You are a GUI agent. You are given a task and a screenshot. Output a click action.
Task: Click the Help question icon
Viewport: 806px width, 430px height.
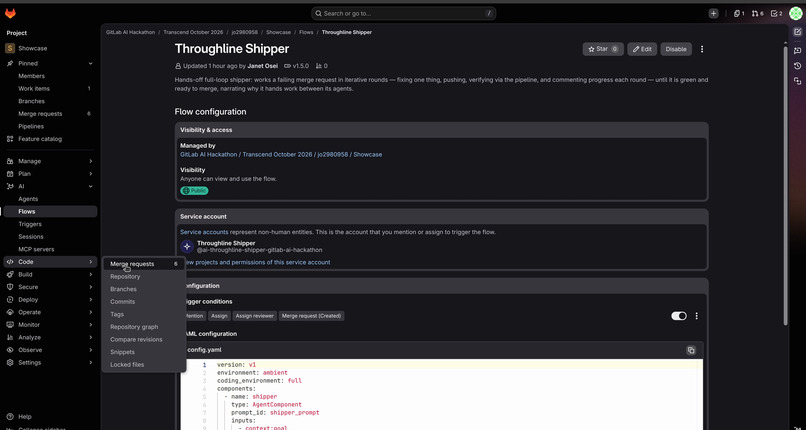(9, 417)
